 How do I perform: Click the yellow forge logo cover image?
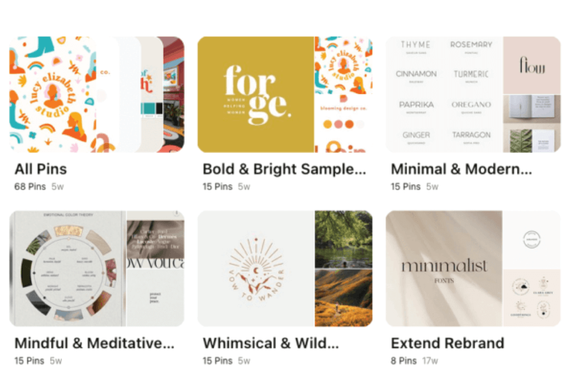click(x=255, y=94)
